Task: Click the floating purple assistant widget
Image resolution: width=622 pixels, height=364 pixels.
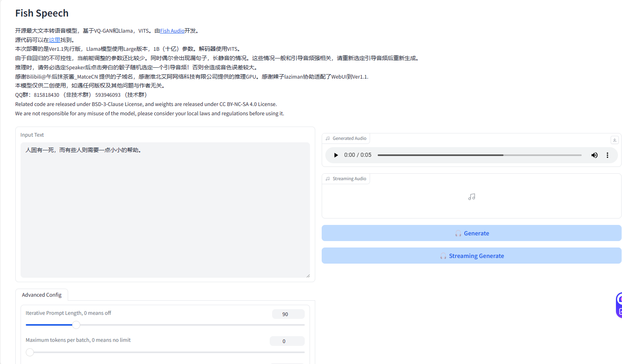Action: pos(619,305)
